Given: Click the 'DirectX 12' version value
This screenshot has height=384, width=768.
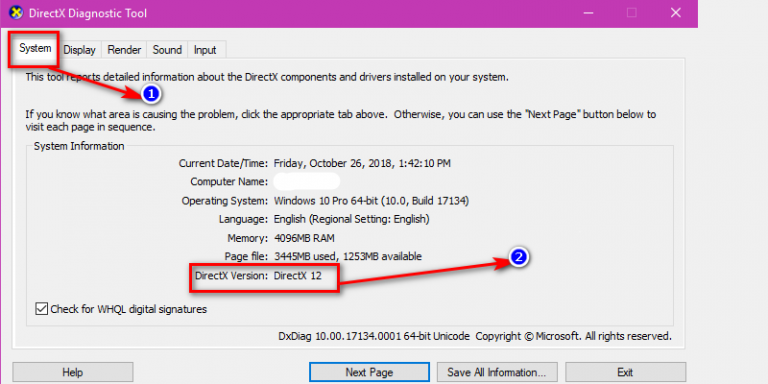Looking at the screenshot, I should click(297, 275).
